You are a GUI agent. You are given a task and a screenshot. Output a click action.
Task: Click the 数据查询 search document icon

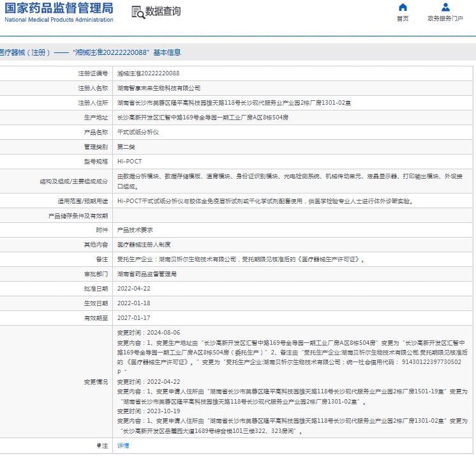click(x=138, y=13)
